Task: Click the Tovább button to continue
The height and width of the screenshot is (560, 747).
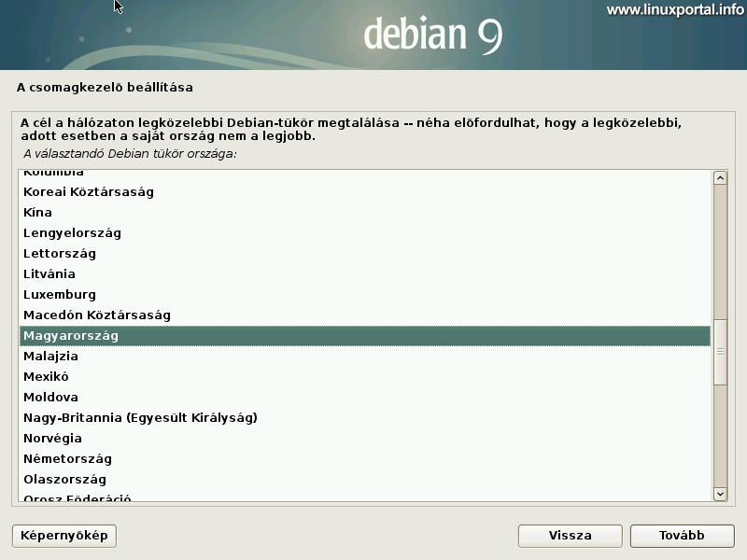Action: 683,536
